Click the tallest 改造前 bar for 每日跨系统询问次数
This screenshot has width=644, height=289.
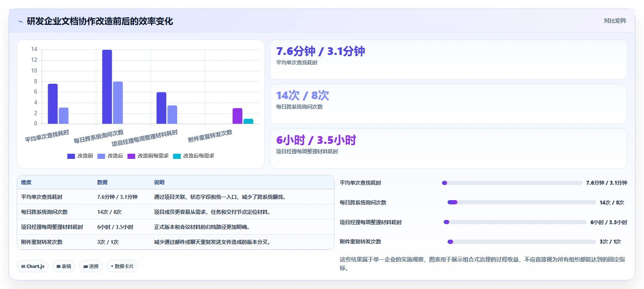[x=107, y=87]
